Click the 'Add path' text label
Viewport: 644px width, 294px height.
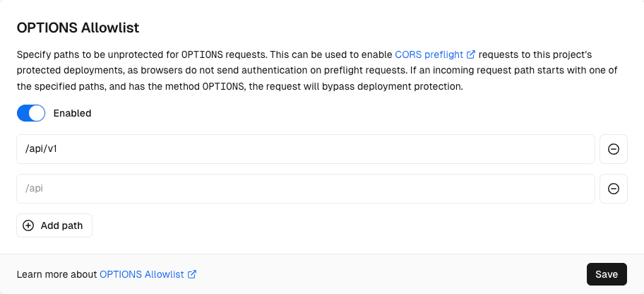61,225
